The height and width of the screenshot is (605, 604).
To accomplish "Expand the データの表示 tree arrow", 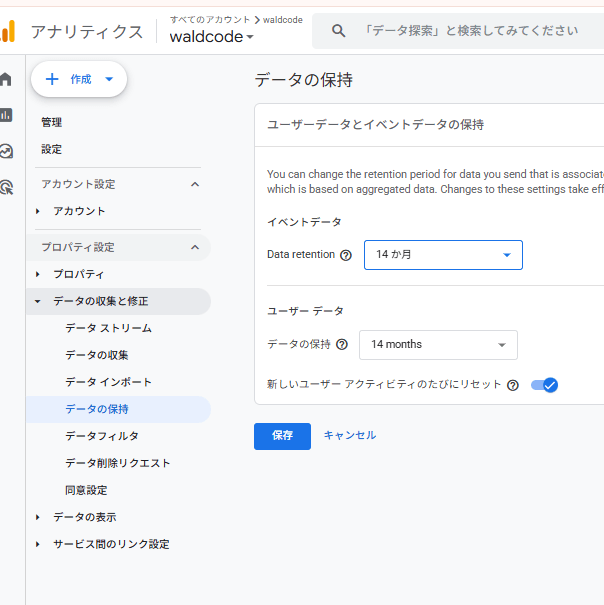I will (37, 517).
